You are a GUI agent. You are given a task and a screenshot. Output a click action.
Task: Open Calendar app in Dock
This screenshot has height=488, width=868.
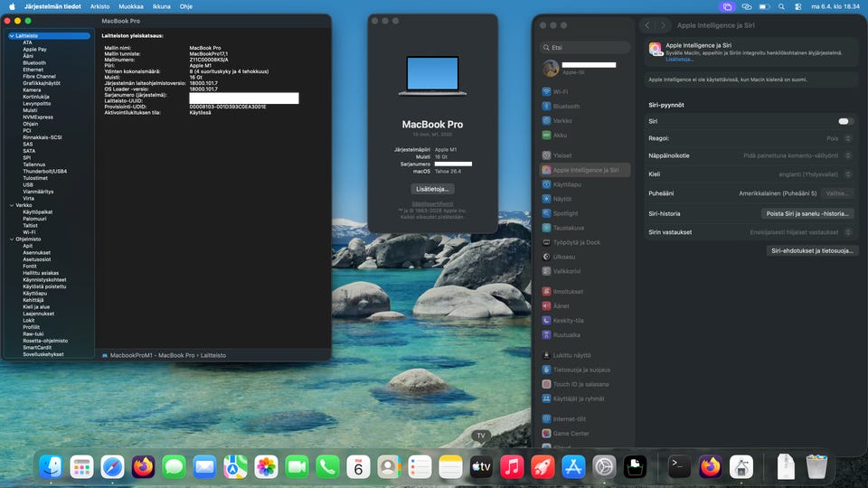click(358, 467)
